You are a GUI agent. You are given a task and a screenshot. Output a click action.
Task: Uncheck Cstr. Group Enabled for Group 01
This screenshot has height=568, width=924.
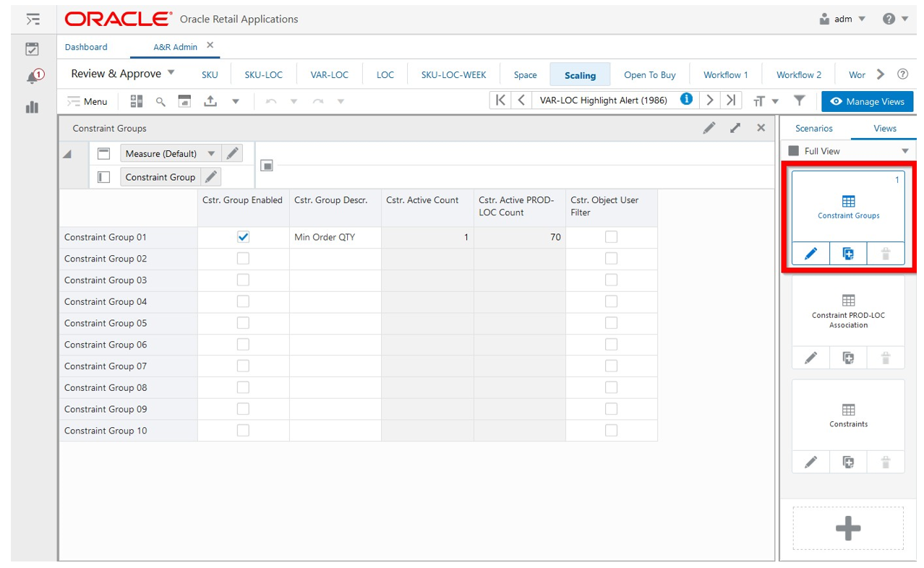(x=243, y=237)
